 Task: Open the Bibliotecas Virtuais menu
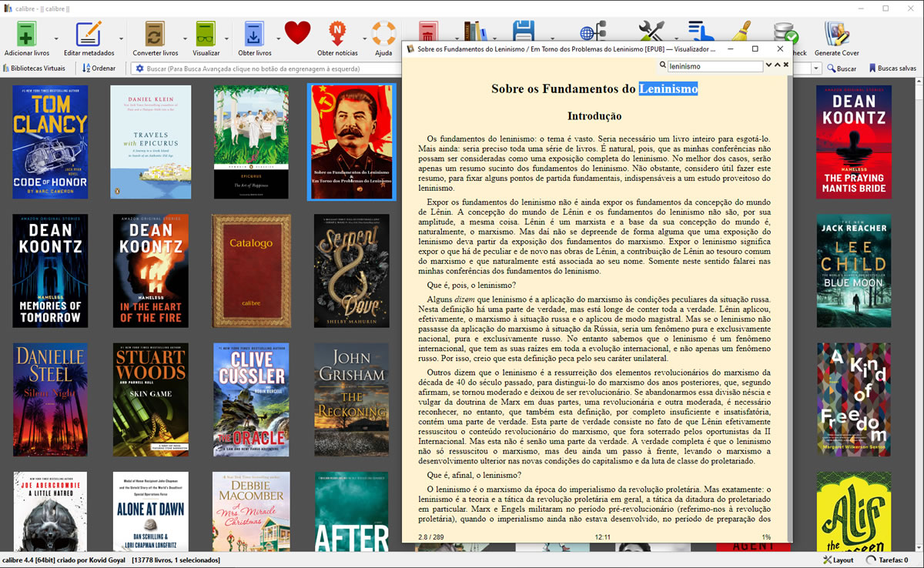pyautogui.click(x=35, y=68)
